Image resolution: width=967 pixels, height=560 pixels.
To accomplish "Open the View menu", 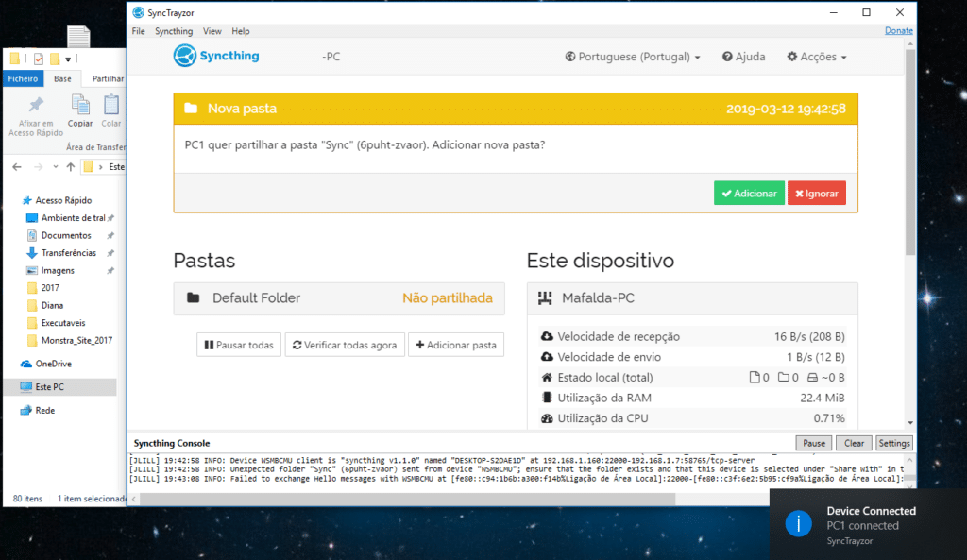I will (x=212, y=31).
